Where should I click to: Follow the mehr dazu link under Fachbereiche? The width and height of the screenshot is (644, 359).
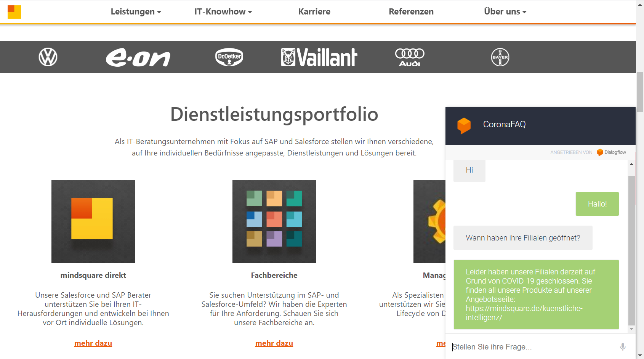[274, 343]
